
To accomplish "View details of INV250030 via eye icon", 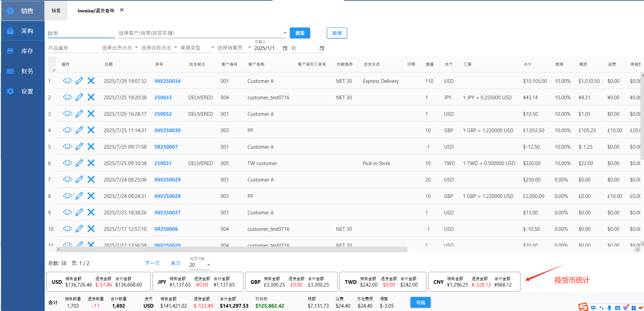I will (67, 130).
